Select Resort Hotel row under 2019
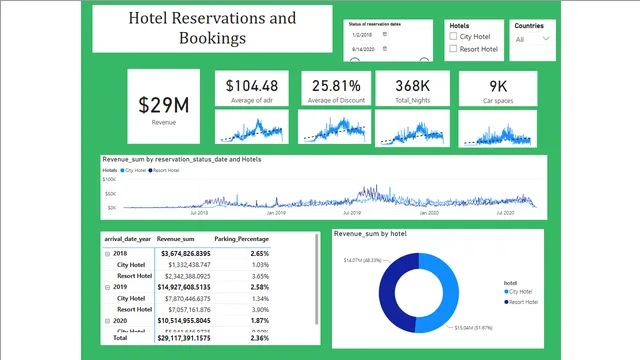 (134, 309)
